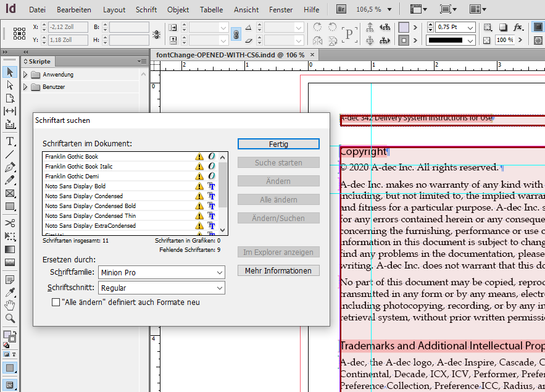The width and height of the screenshot is (545, 392).
Task: Click the Fertig button
Action: tap(278, 144)
